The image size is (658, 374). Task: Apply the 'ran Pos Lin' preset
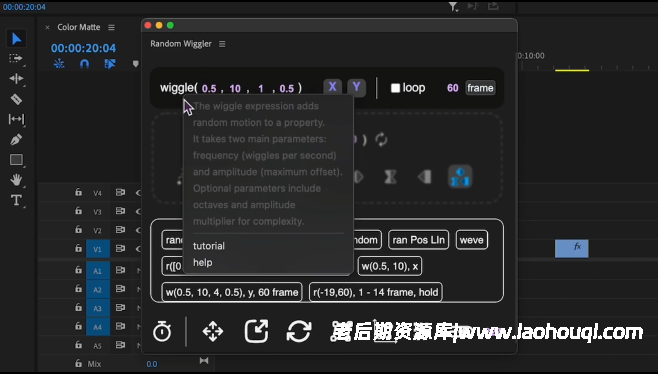coord(418,240)
